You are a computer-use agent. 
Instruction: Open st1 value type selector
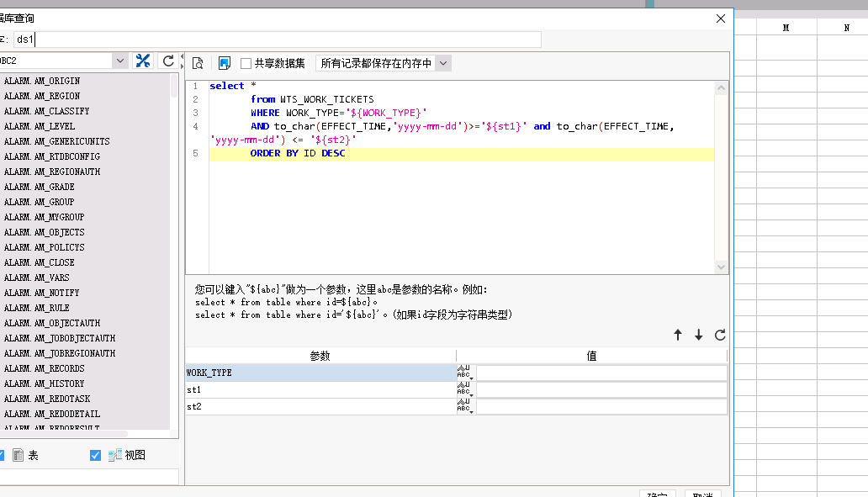(x=465, y=389)
